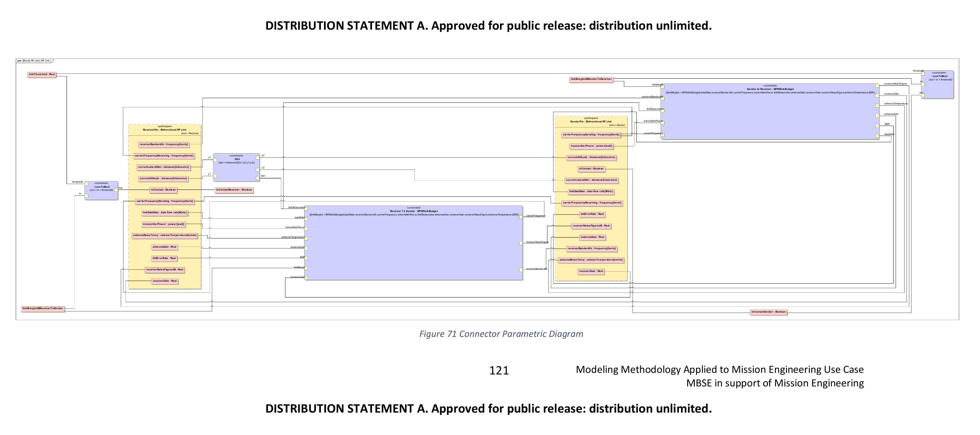Click the page number 121

(x=499, y=370)
